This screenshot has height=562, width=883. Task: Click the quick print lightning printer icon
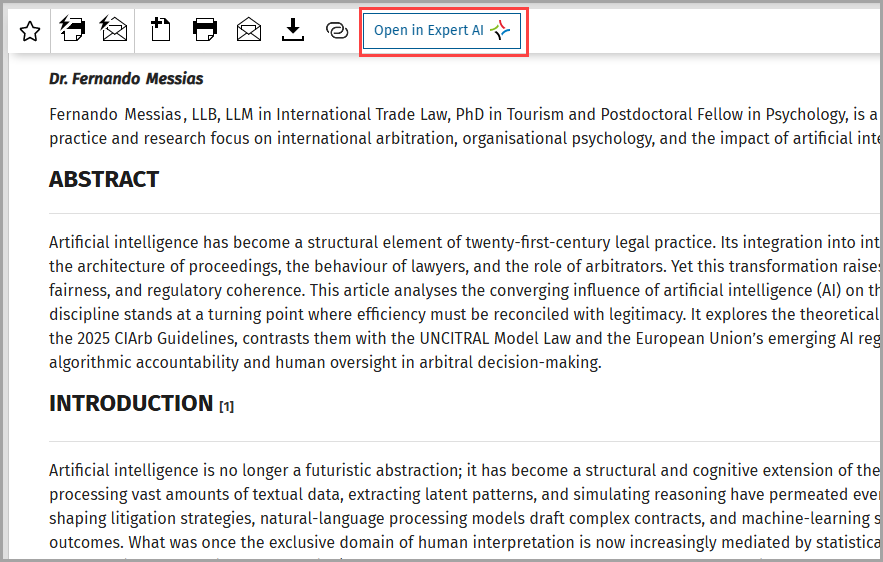72,29
